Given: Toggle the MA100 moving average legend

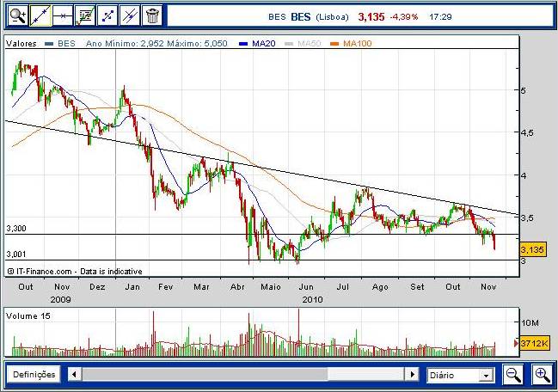Looking at the screenshot, I should [352, 43].
